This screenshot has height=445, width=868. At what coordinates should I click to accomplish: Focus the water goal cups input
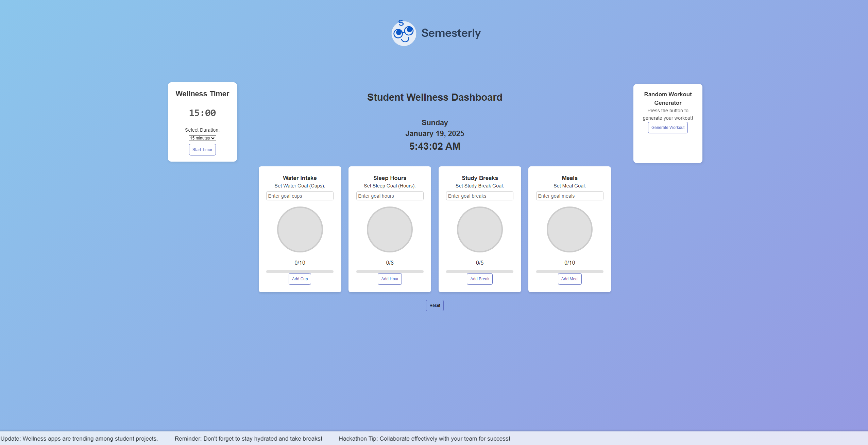coord(300,196)
